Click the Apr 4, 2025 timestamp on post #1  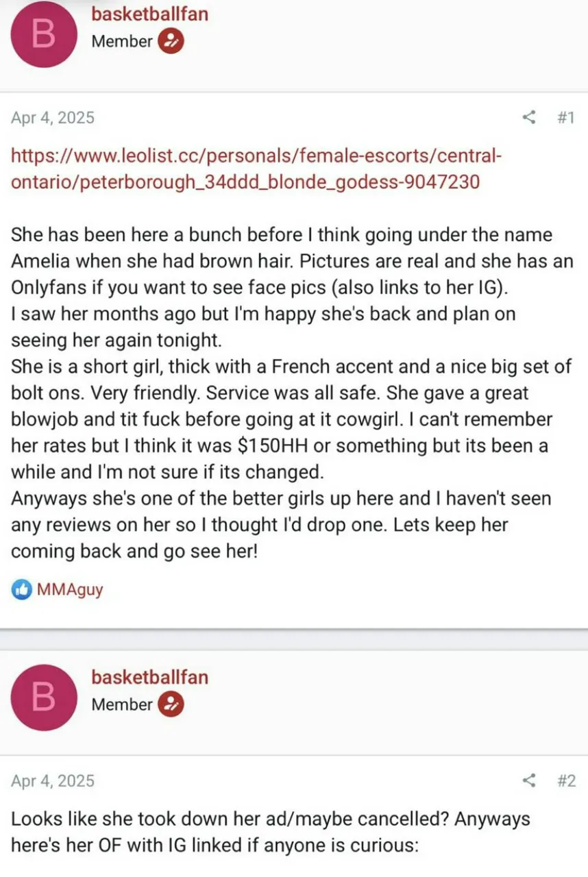click(53, 117)
